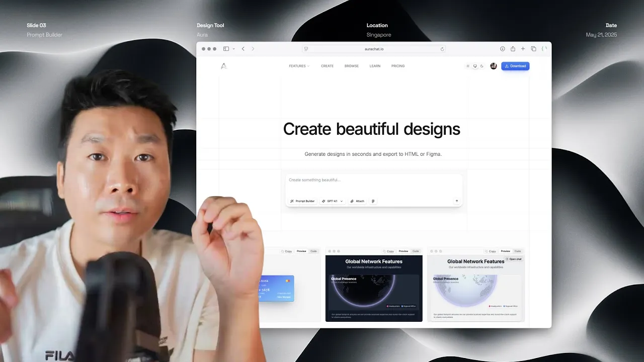Click the Safari share icon

(513, 49)
